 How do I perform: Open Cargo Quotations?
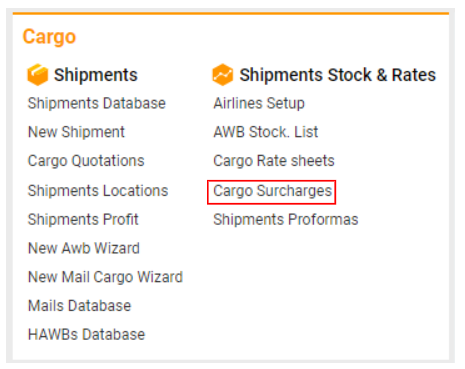click(86, 161)
